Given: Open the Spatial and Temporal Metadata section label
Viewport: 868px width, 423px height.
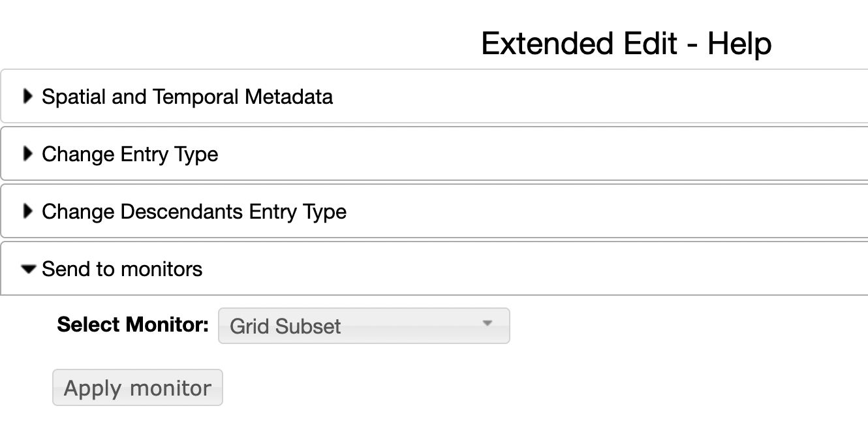Looking at the screenshot, I should (187, 97).
